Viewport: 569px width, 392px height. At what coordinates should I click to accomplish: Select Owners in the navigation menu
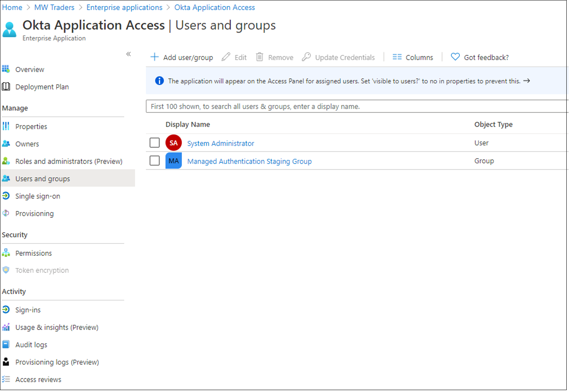pyautogui.click(x=27, y=143)
